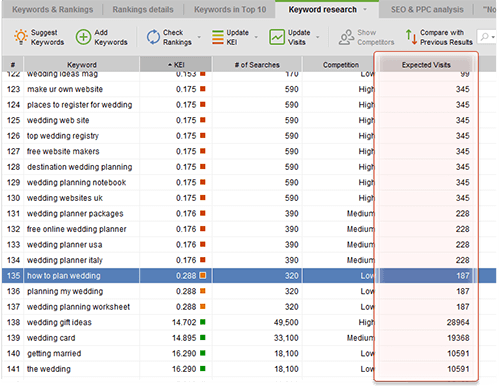Select the keyword 'wedding websites uk'

click(65, 198)
